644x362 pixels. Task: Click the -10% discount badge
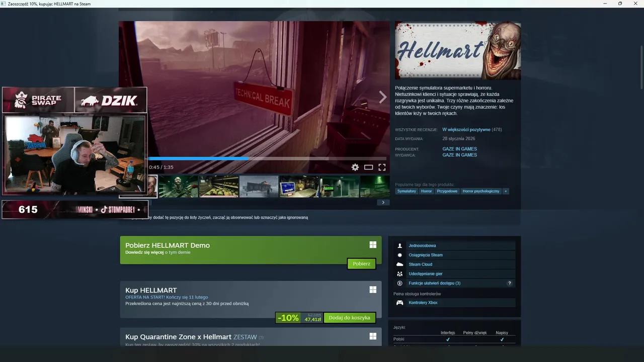[288, 318]
